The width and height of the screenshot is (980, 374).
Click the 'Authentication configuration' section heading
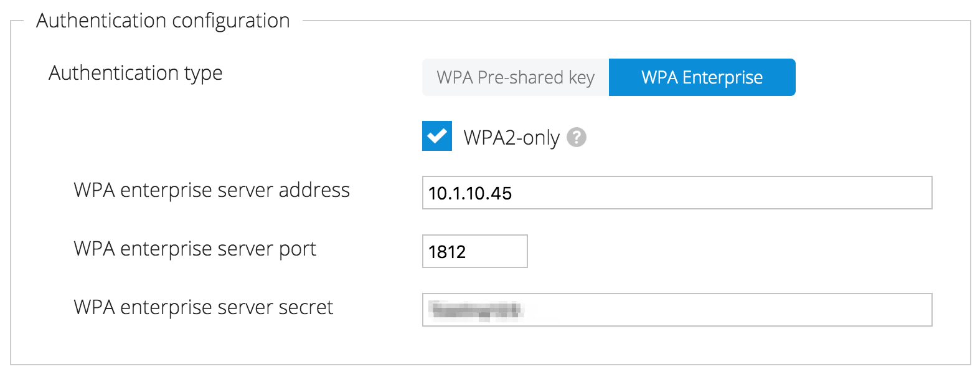pos(163,21)
